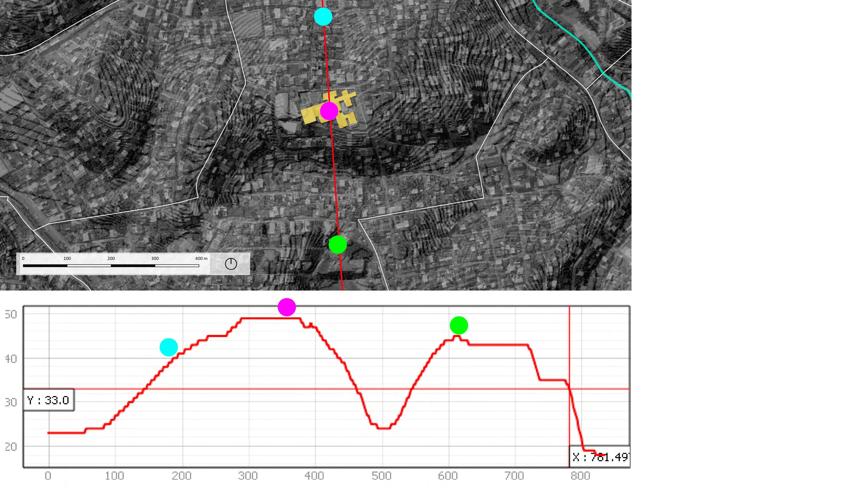Click the green marker on the map

[x=338, y=245]
